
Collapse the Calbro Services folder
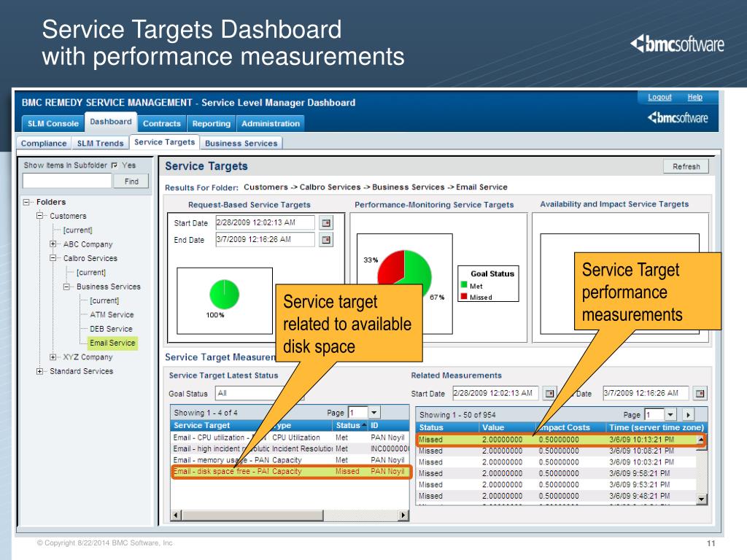point(53,258)
